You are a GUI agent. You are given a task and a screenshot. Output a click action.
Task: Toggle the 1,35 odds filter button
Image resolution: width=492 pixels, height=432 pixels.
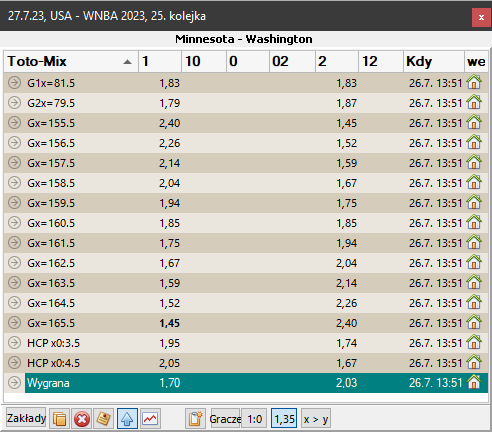pyautogui.click(x=284, y=419)
